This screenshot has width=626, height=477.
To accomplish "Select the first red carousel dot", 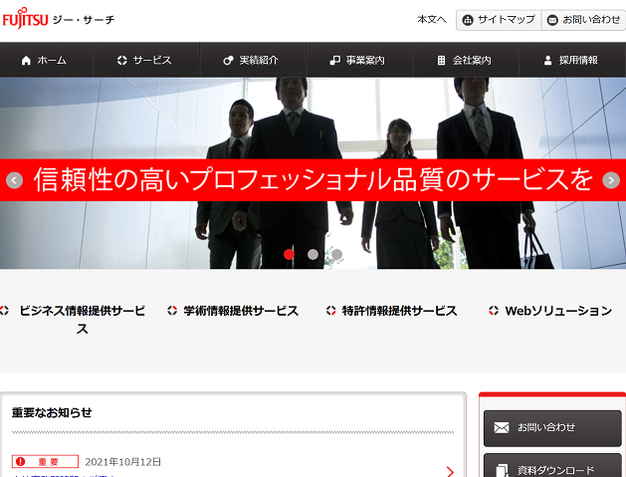I will click(289, 254).
